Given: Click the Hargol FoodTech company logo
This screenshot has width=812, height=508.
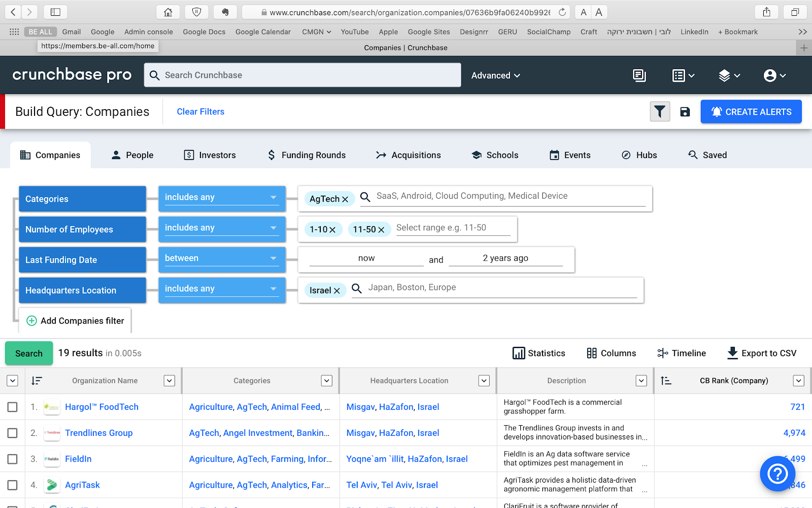Looking at the screenshot, I should (52, 407).
